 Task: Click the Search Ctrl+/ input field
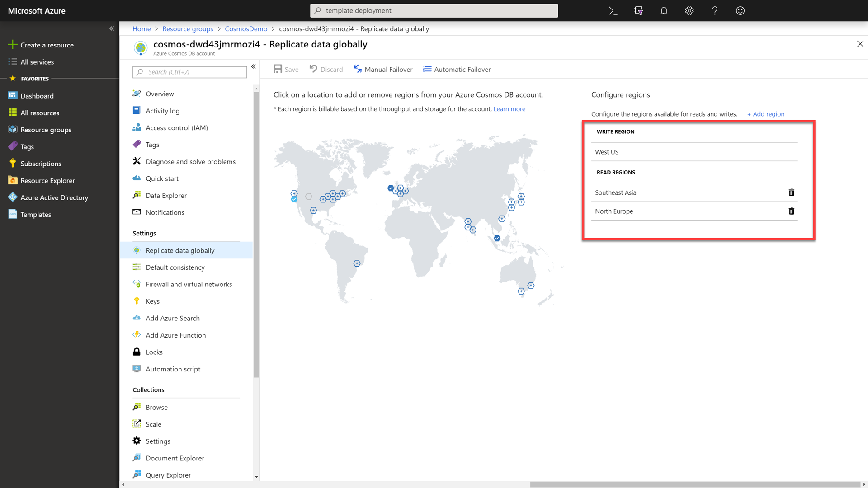(189, 71)
